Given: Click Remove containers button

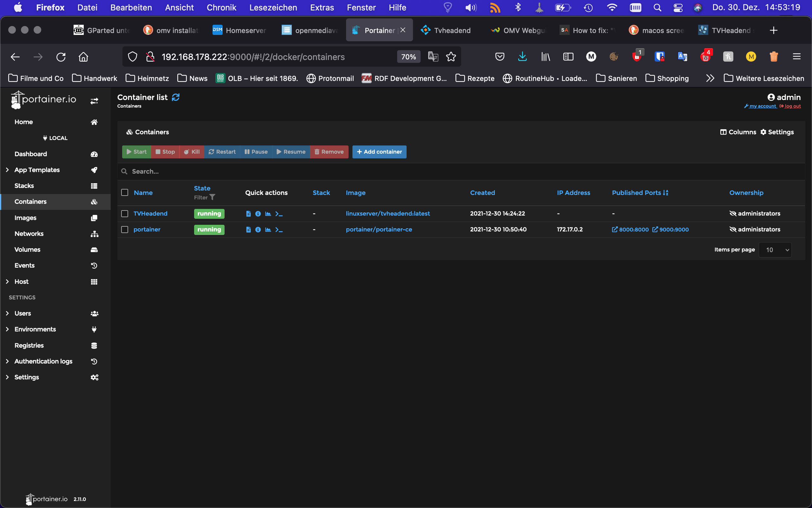Looking at the screenshot, I should coord(329,152).
